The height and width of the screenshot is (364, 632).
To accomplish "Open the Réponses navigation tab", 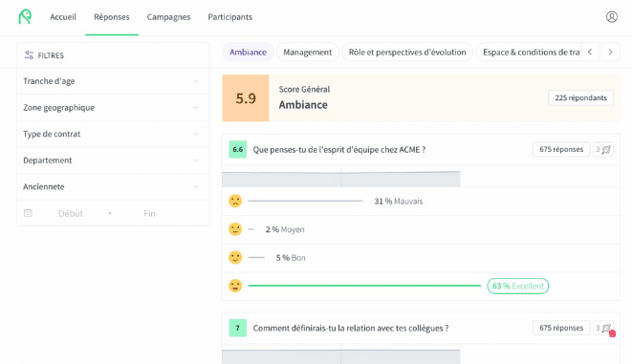I will tap(112, 17).
